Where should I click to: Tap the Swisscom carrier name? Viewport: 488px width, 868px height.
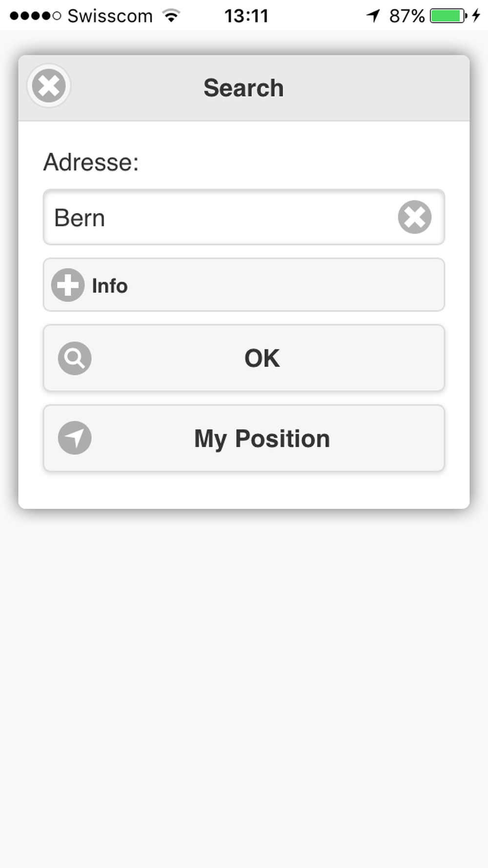[x=110, y=16]
